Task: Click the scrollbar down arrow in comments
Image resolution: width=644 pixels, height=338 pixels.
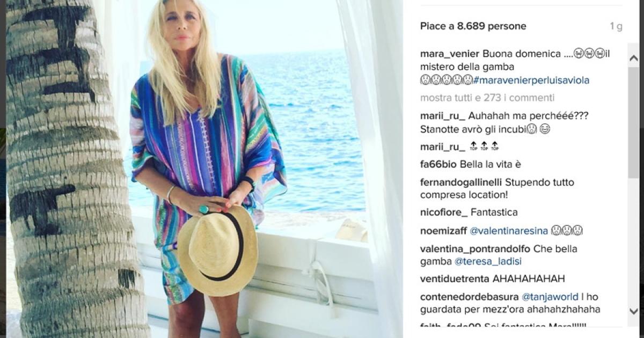Action: click(x=633, y=311)
